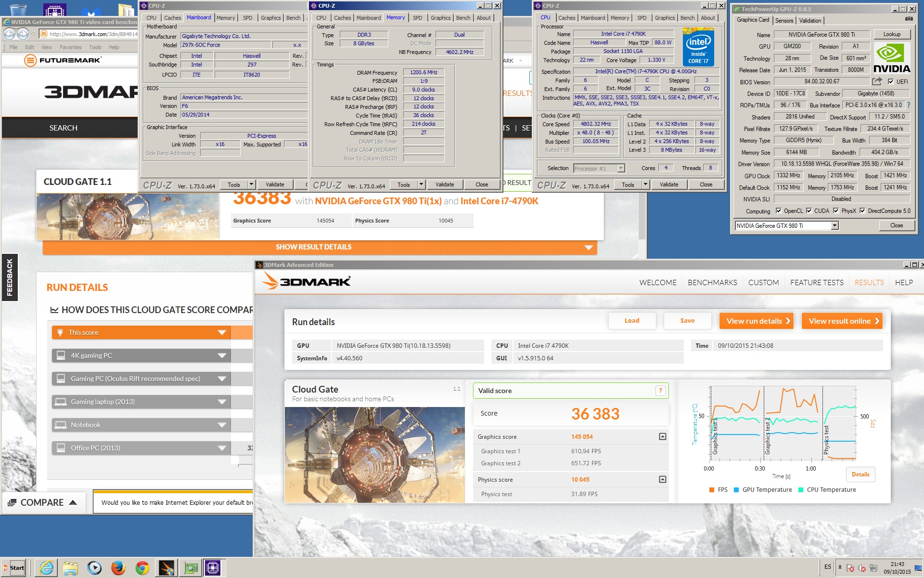Image resolution: width=924 pixels, height=578 pixels.
Task: Open BENCHMARKS section in 3DMark app
Action: pos(712,282)
